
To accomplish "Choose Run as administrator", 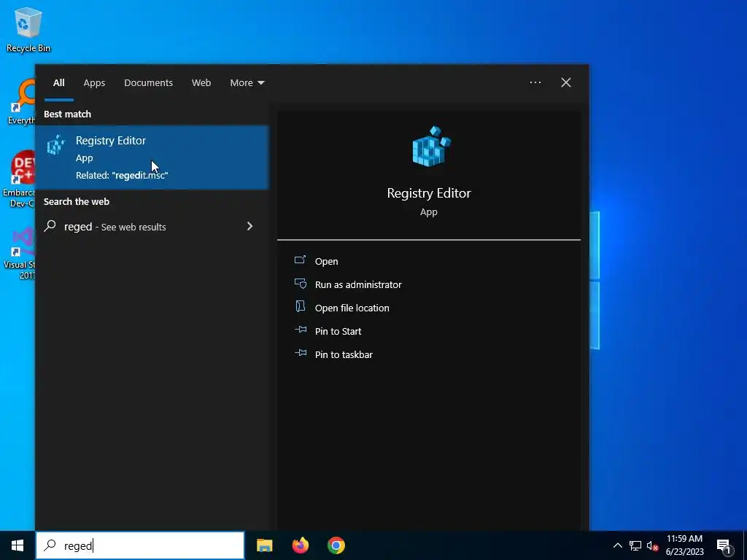I will pyautogui.click(x=358, y=284).
